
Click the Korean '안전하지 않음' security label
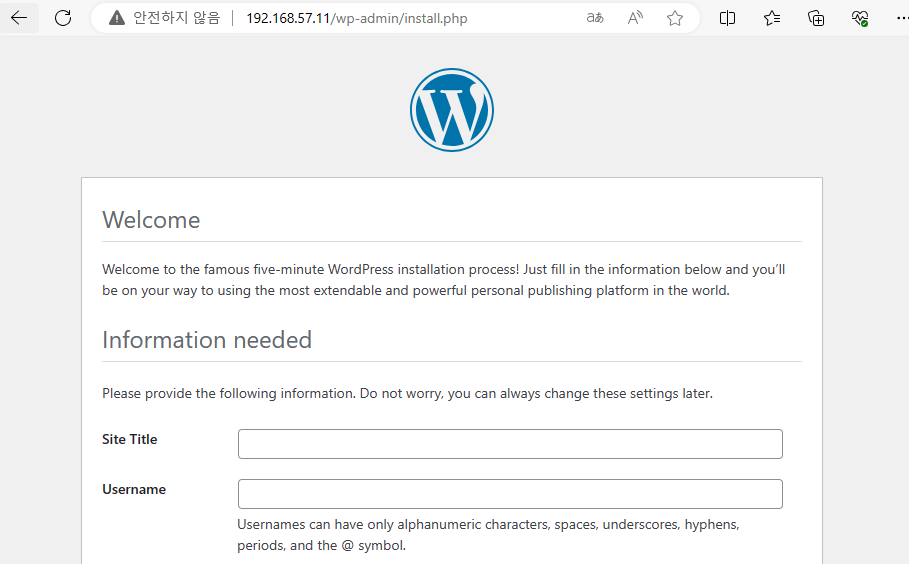177,18
